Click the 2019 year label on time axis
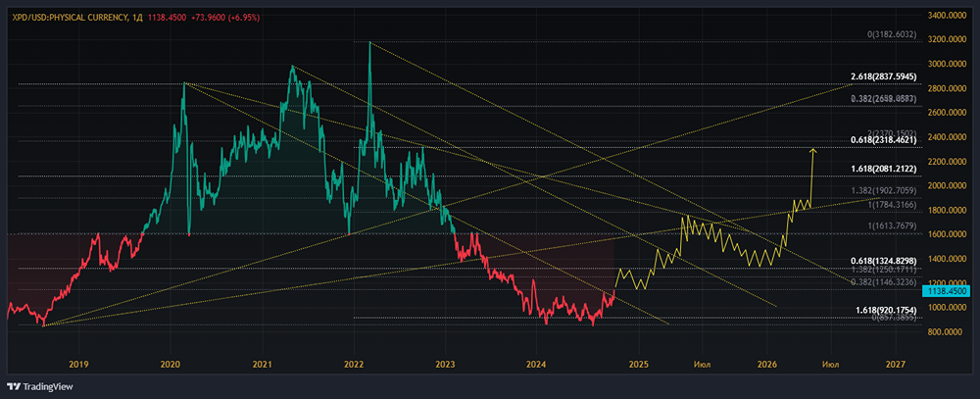980x399 pixels. click(x=78, y=364)
